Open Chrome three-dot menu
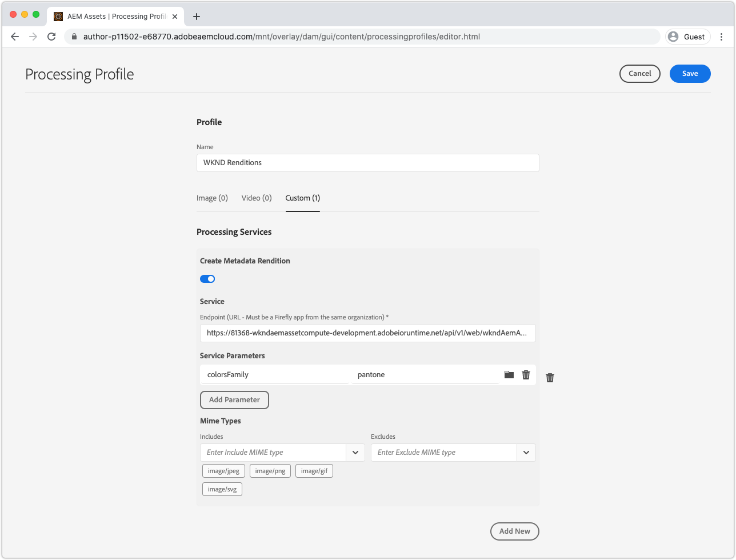Image resolution: width=736 pixels, height=560 pixels. [x=721, y=37]
